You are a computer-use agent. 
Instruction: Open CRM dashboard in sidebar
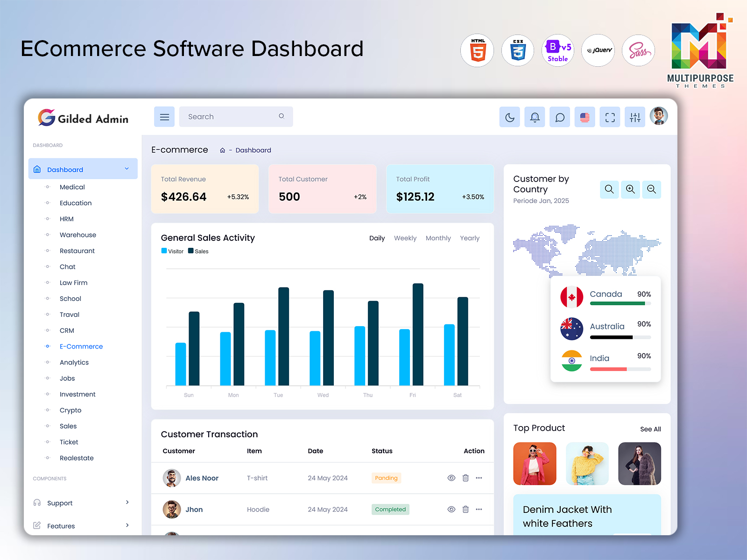click(x=67, y=330)
